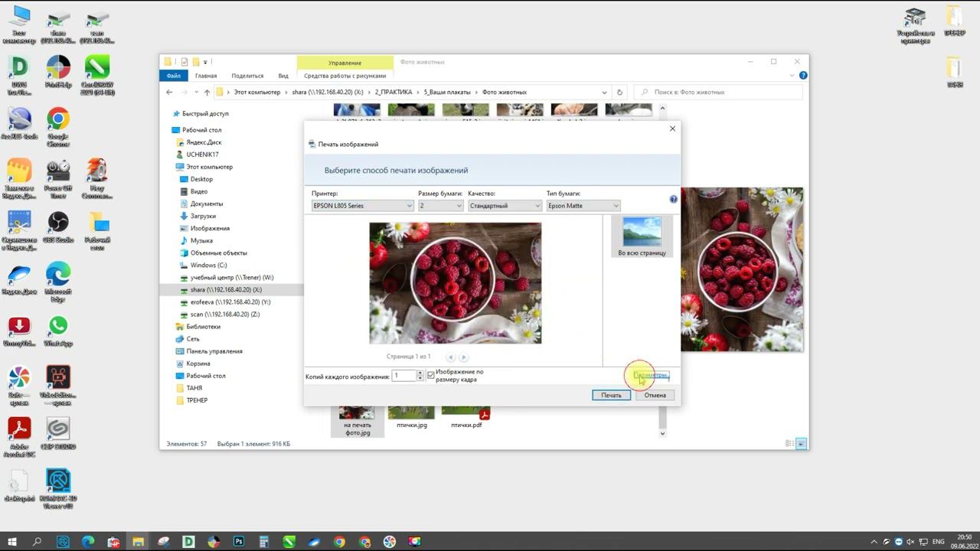The height and width of the screenshot is (551, 980).
Task: Open the Поделиться tab in Explorer
Action: pyautogui.click(x=247, y=76)
